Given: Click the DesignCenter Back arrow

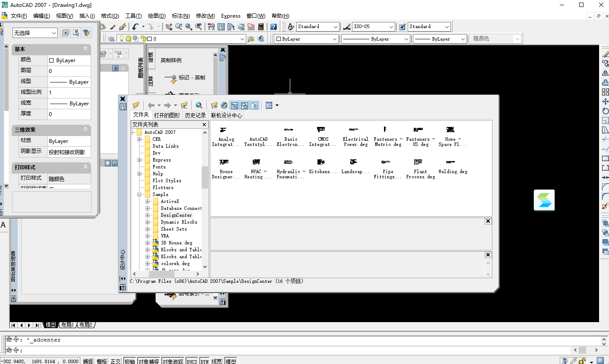Looking at the screenshot, I should [x=151, y=105].
